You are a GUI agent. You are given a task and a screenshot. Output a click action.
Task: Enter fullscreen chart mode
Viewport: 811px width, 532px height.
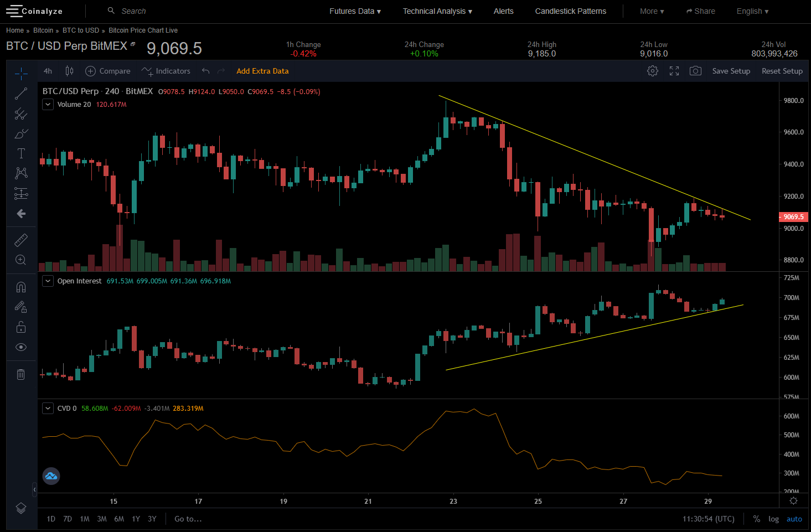674,71
